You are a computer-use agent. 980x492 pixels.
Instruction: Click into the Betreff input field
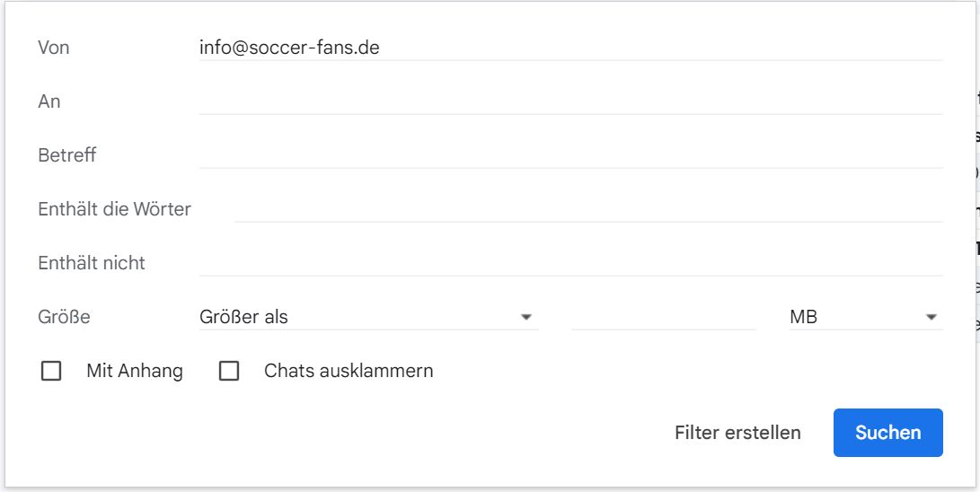click(570, 155)
